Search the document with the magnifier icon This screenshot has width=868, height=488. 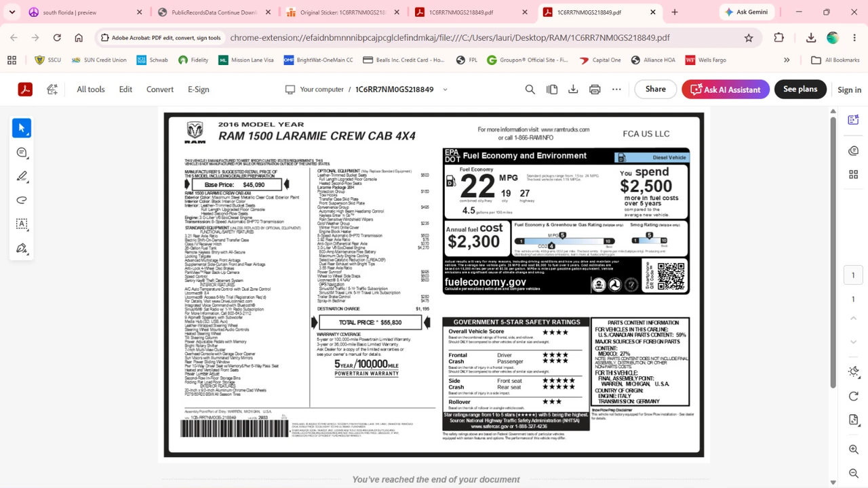click(530, 89)
